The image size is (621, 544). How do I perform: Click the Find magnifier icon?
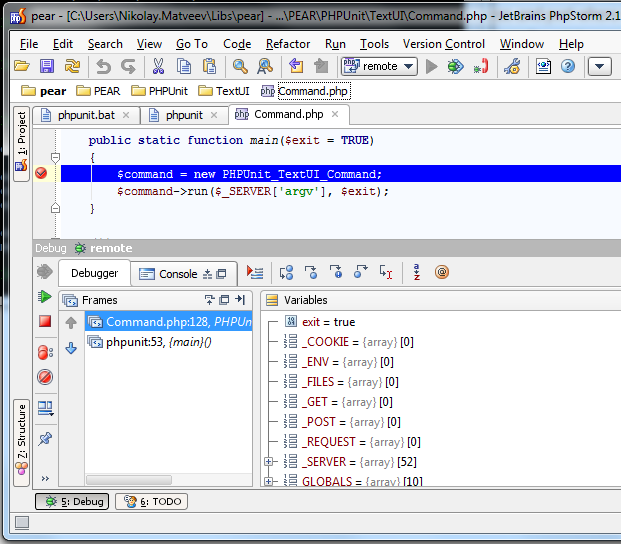coord(240,66)
